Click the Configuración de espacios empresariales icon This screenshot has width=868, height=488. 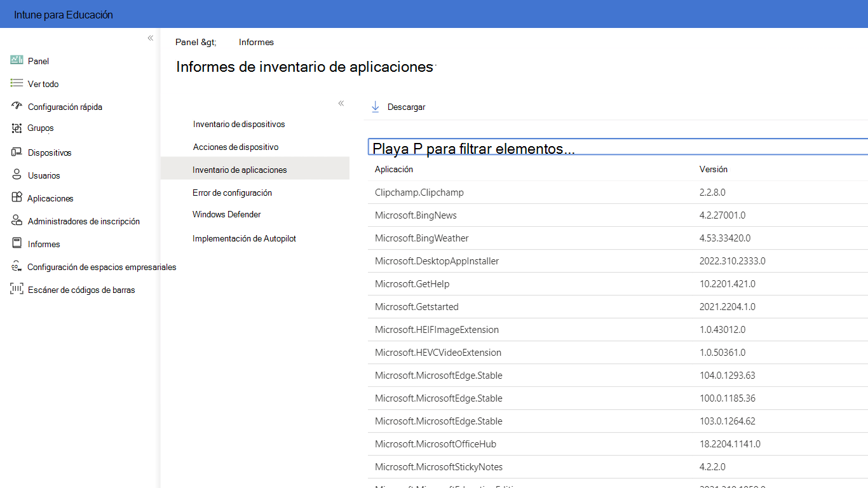17,267
